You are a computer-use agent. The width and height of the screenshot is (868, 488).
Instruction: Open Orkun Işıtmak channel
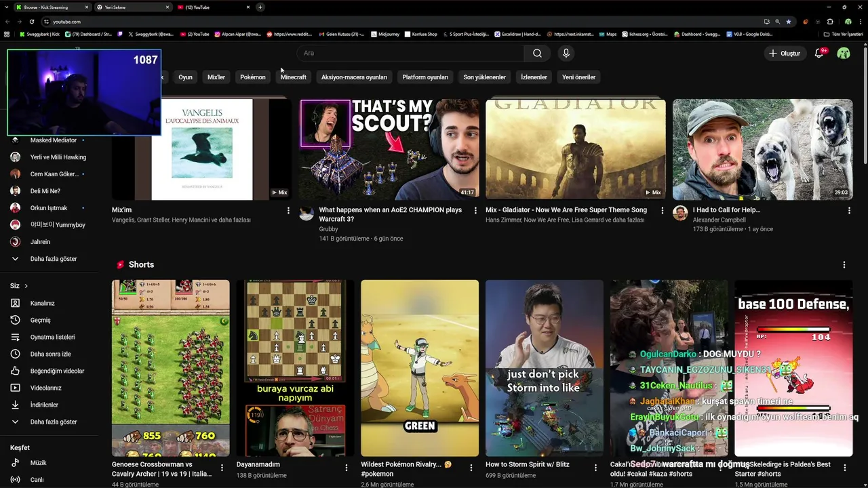coord(49,208)
